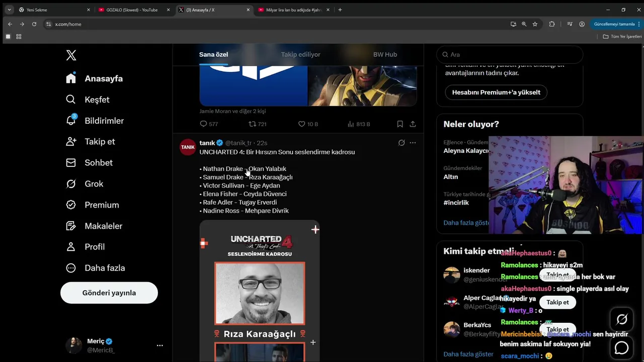Image resolution: width=644 pixels, height=362 pixels.
Task: Open Anasayfa home in the sidebar
Action: tap(95, 78)
